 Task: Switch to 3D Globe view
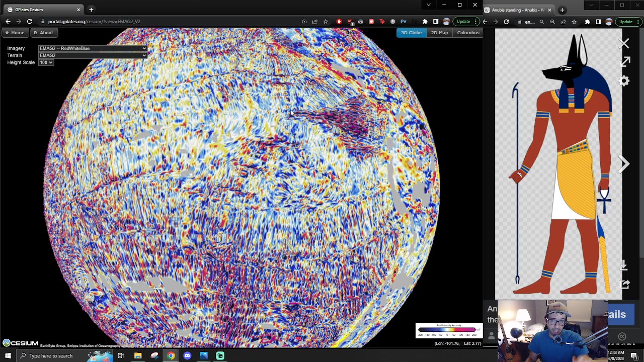click(x=411, y=33)
